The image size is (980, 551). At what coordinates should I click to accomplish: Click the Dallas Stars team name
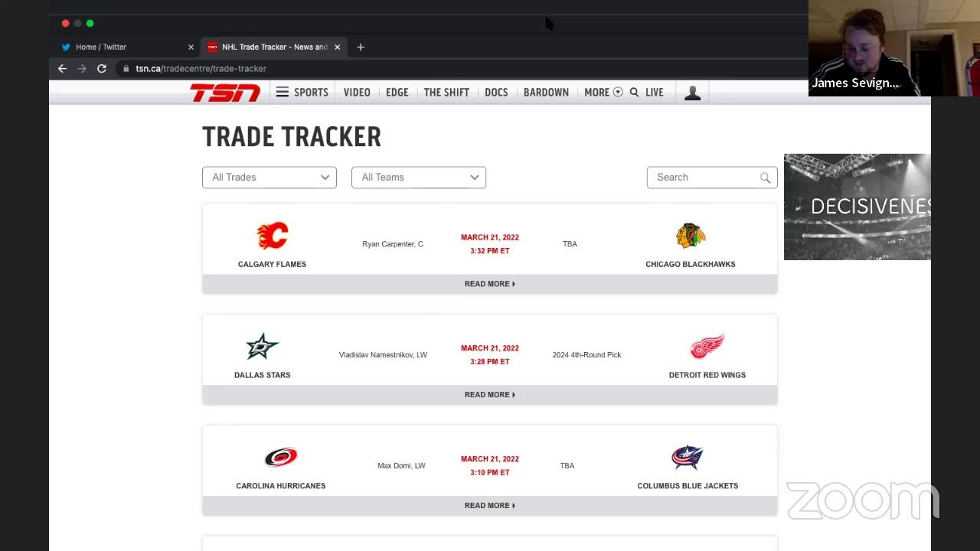pos(262,375)
